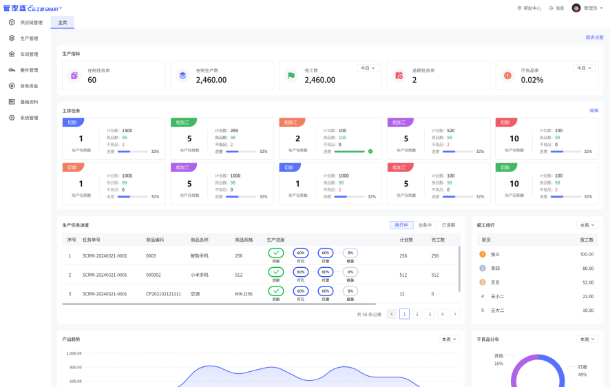Open the 生产管理 menu item
610x387 pixels.
coord(29,38)
